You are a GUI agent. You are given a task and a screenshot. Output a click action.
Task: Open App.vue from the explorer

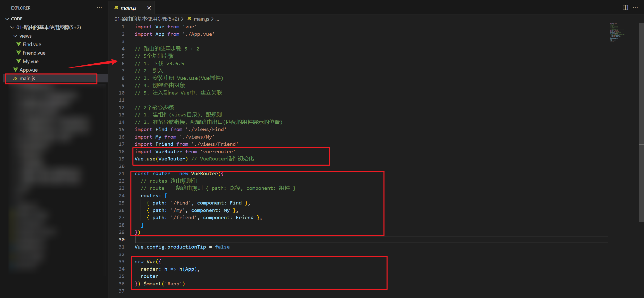(29, 70)
